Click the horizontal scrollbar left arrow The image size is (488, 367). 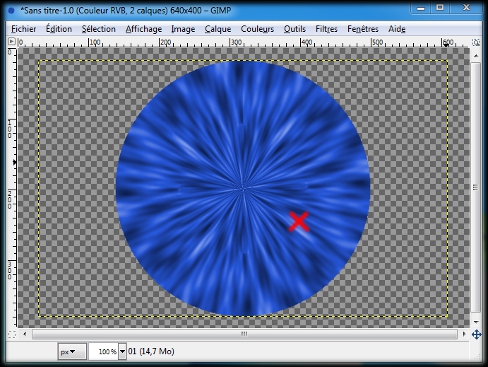(25, 334)
